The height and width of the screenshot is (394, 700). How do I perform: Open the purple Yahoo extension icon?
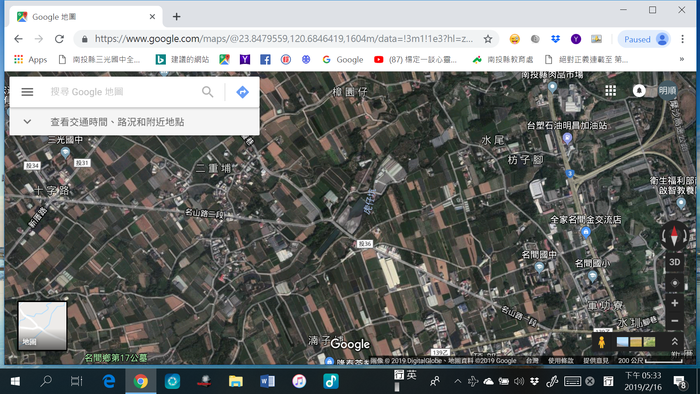[x=576, y=39]
